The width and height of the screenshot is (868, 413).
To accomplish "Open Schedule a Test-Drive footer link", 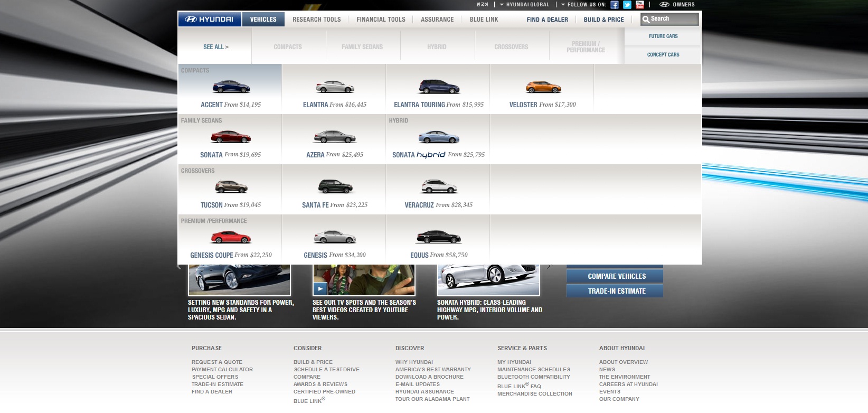I will [x=326, y=370].
